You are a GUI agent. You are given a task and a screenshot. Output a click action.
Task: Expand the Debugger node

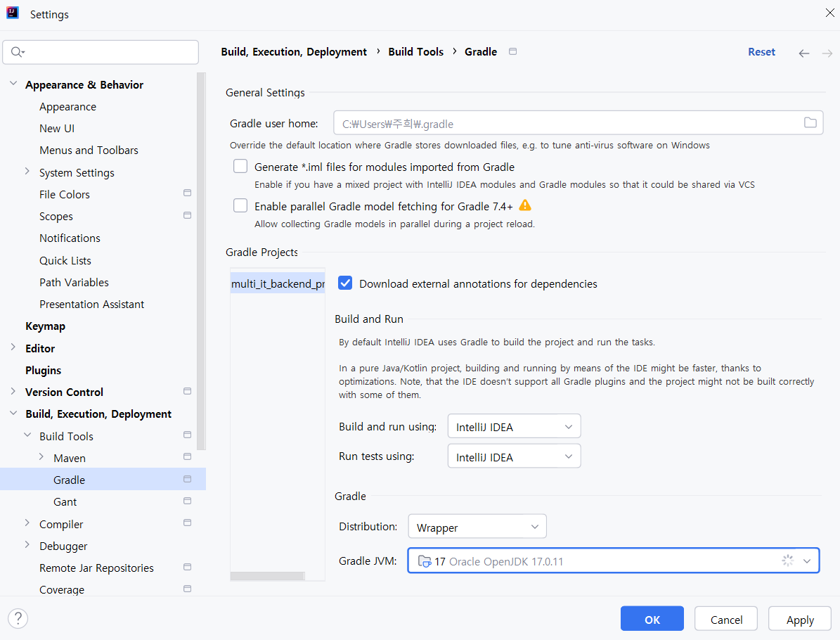[x=27, y=545]
